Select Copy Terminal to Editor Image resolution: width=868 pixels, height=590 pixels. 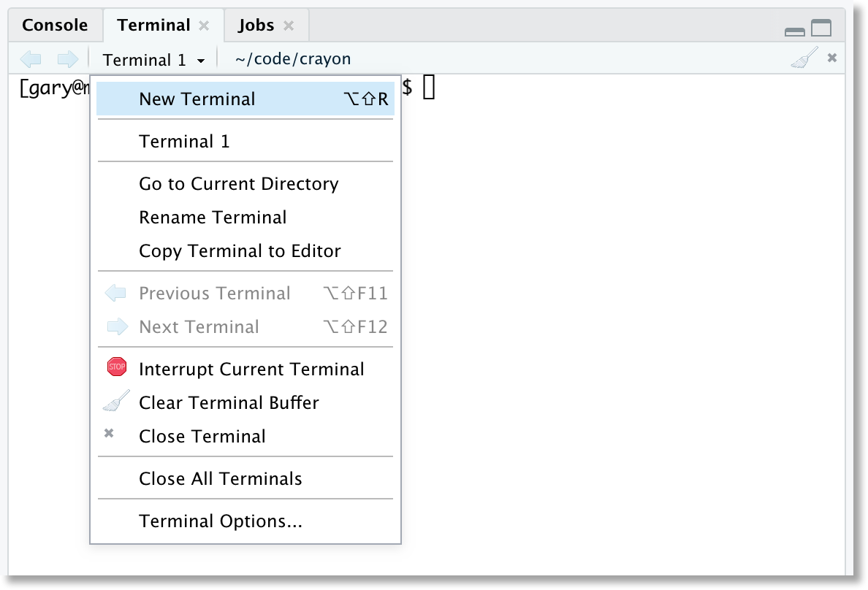pos(240,250)
